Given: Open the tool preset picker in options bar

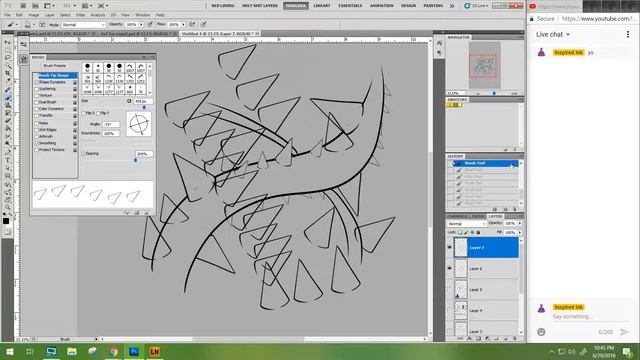Looking at the screenshot, I should pos(12,25).
